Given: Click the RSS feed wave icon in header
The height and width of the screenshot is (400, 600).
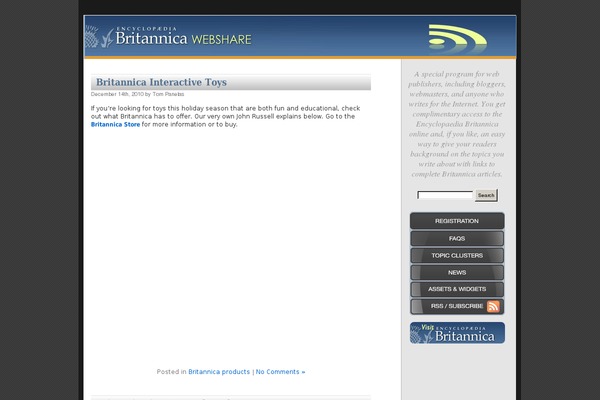Looking at the screenshot, I should click(458, 39).
